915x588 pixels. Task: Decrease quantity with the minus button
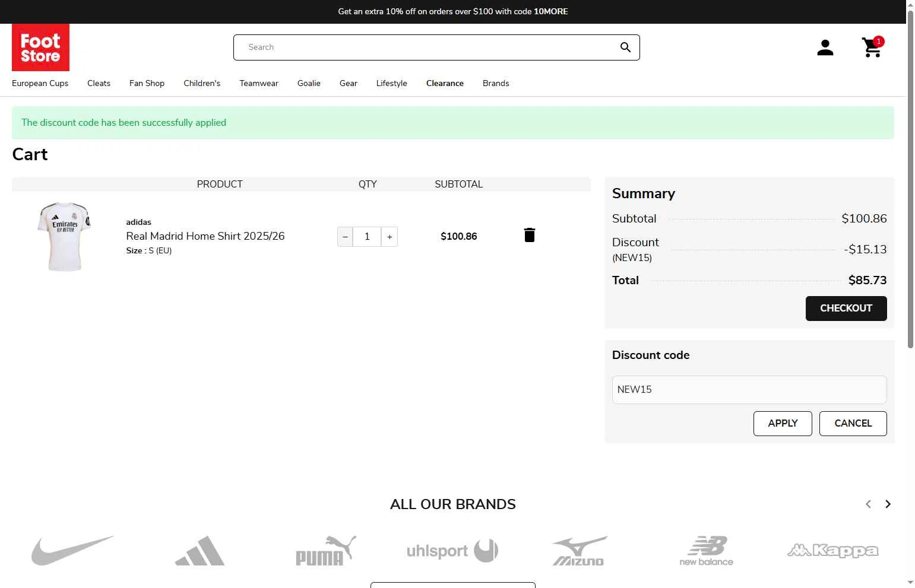(345, 237)
